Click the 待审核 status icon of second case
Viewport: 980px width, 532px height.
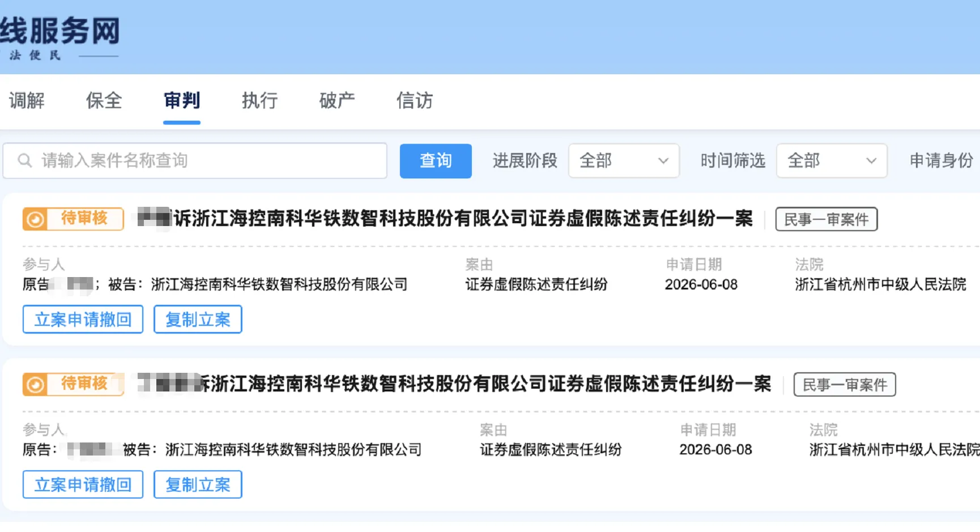(35, 385)
